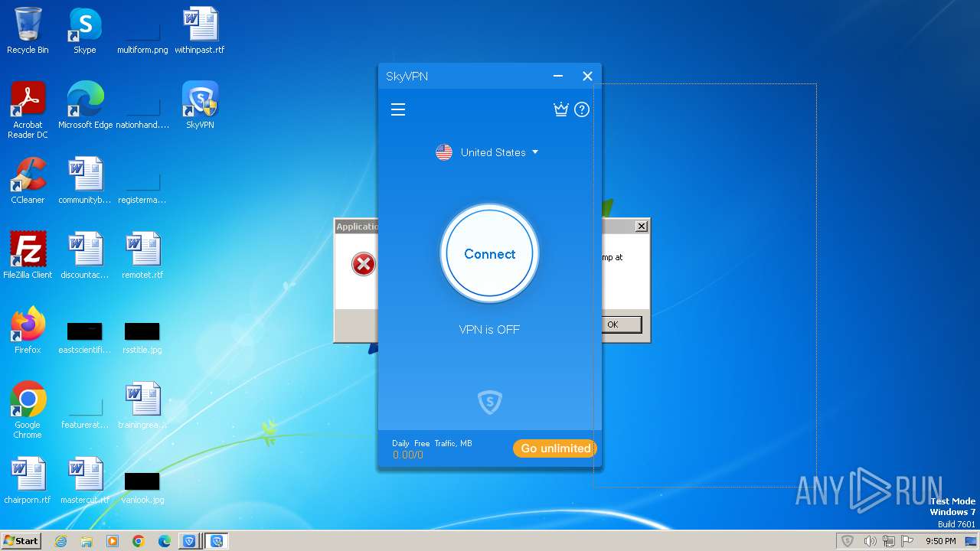
Task: Open Internet Explorer from taskbar
Action: coord(61,541)
